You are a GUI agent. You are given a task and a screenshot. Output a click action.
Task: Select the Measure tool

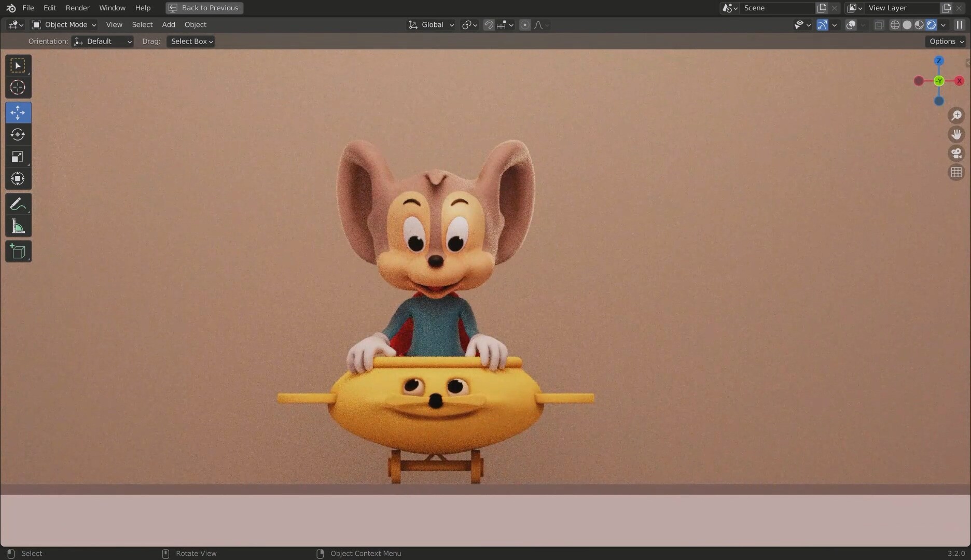18,226
